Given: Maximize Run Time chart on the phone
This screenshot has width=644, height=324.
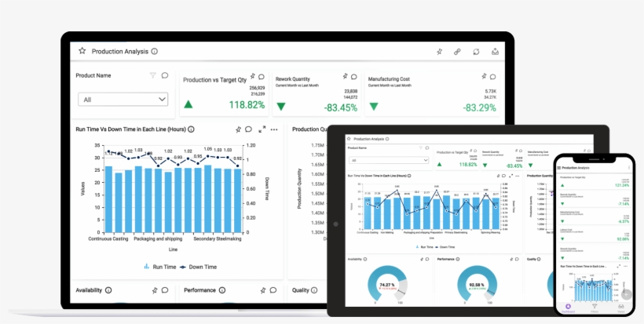Looking at the screenshot, I should click(x=618, y=266).
